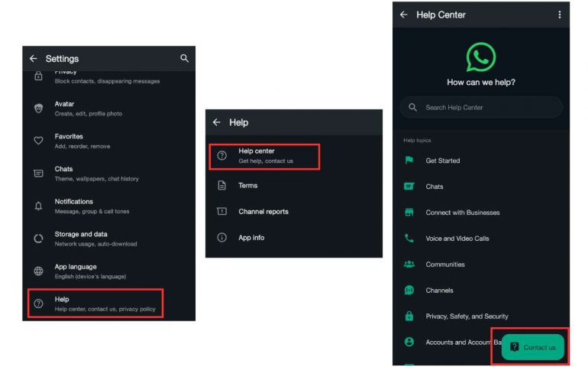This screenshot has width=588, height=367.
Task: Open Avatar settings
Action: tap(108, 109)
